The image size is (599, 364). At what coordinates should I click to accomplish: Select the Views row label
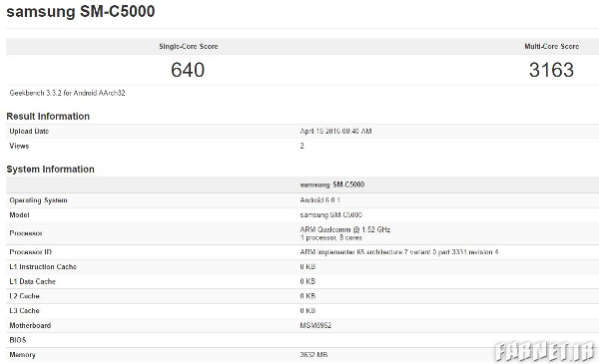(x=19, y=146)
